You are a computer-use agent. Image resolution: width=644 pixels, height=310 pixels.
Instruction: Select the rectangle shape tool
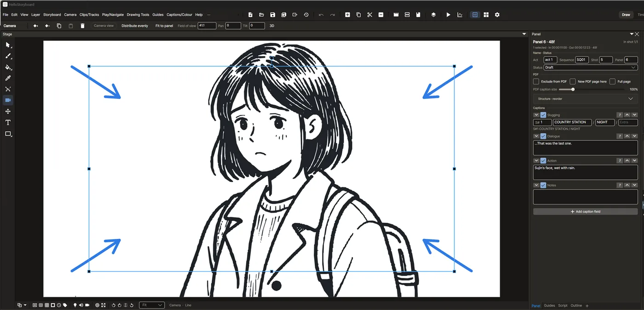point(8,134)
